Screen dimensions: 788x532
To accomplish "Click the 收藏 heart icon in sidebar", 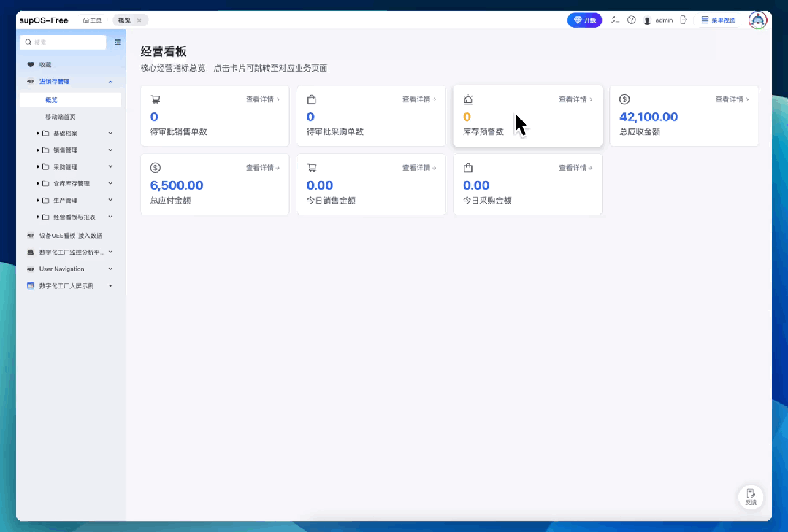I will tap(31, 65).
